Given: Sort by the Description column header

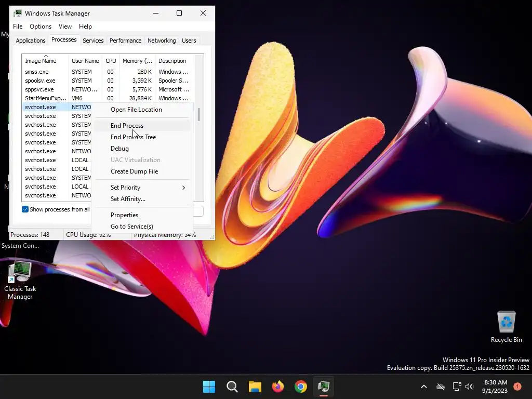Looking at the screenshot, I should (x=175, y=61).
